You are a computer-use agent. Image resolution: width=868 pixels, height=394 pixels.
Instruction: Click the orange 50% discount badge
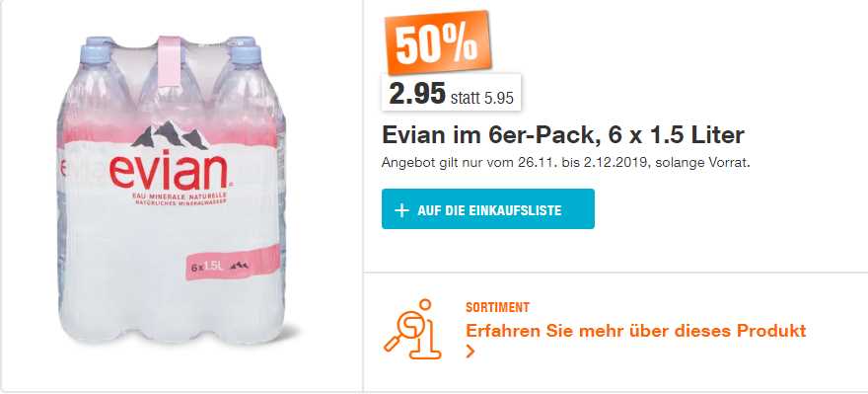(438, 43)
